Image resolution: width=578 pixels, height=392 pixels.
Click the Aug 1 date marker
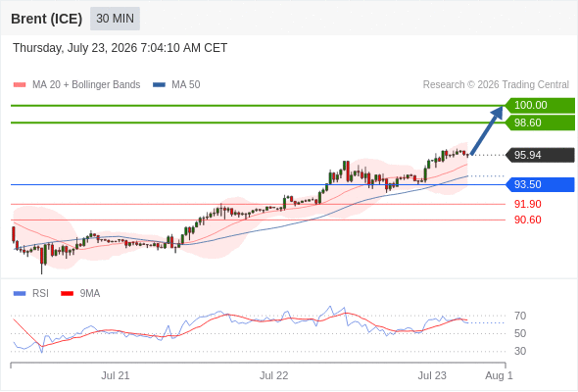pos(499,375)
